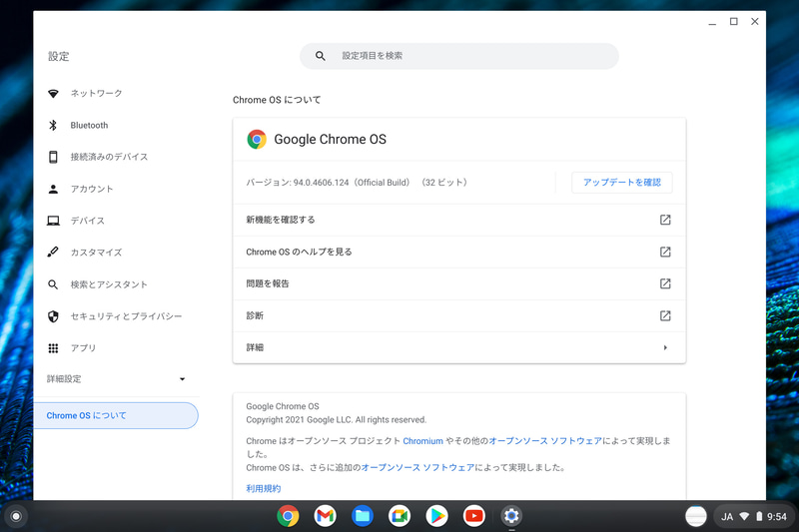Screen dimensions: 799x532
Task: Select ネットワーク in the sidebar
Action: pos(96,93)
